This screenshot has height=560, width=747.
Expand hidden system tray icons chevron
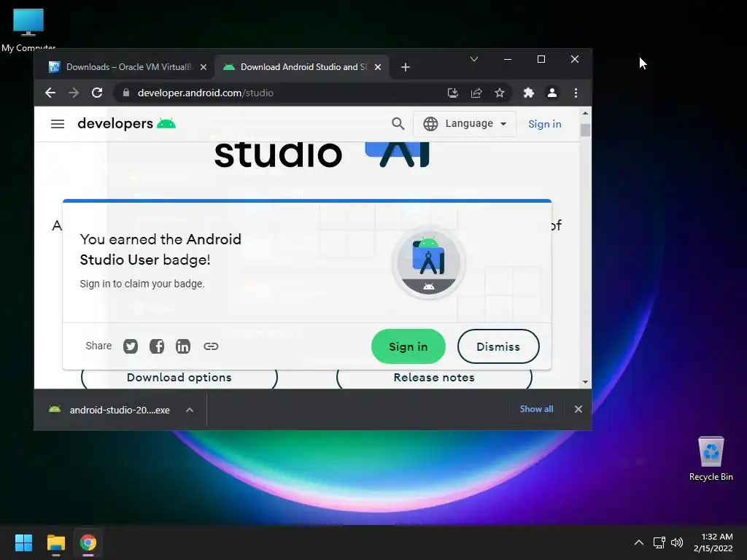point(639,542)
